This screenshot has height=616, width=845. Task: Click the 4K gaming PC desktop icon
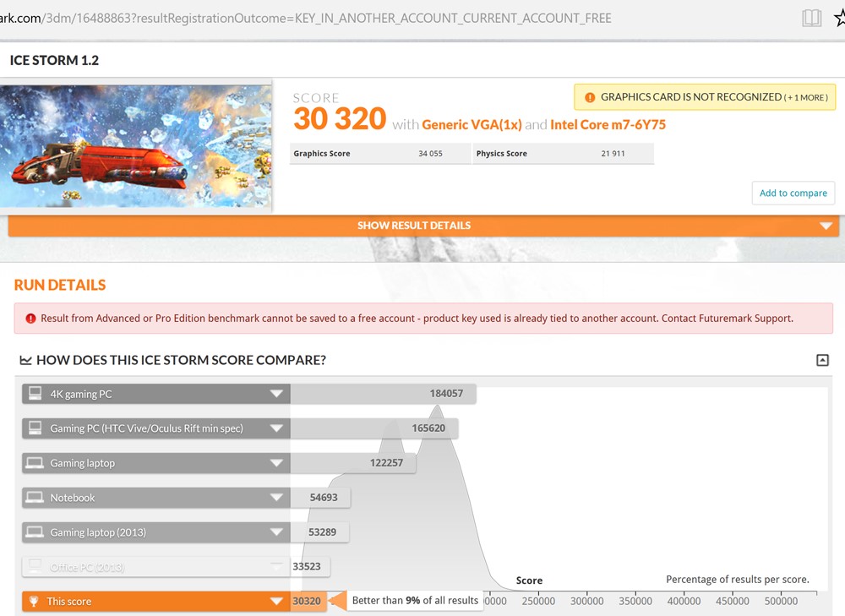[35, 394]
